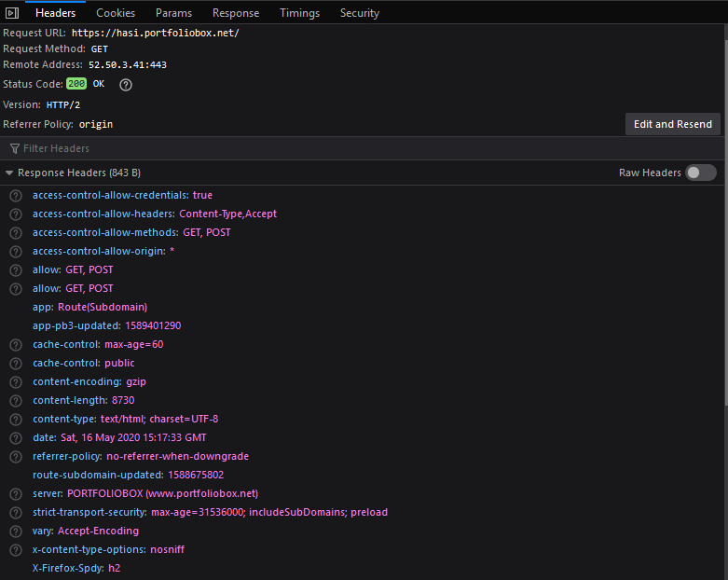Screen dimensions: 728x580
Task: Open help icon next to content-encoding
Action: point(16,381)
